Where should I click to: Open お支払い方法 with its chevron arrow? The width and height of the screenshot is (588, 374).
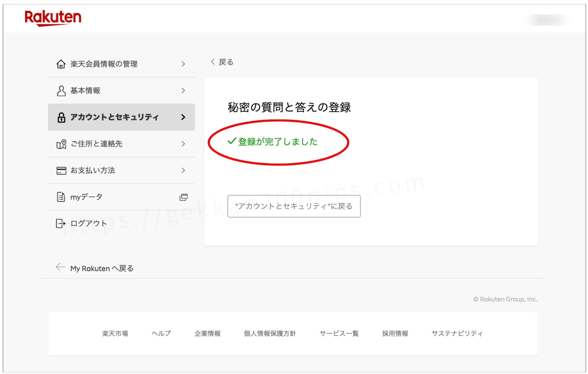[x=183, y=171]
